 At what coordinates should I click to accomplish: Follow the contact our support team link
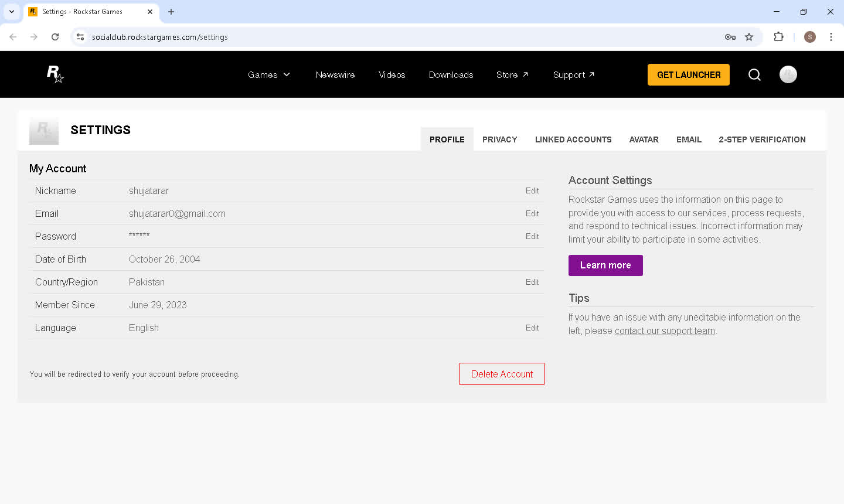point(665,331)
